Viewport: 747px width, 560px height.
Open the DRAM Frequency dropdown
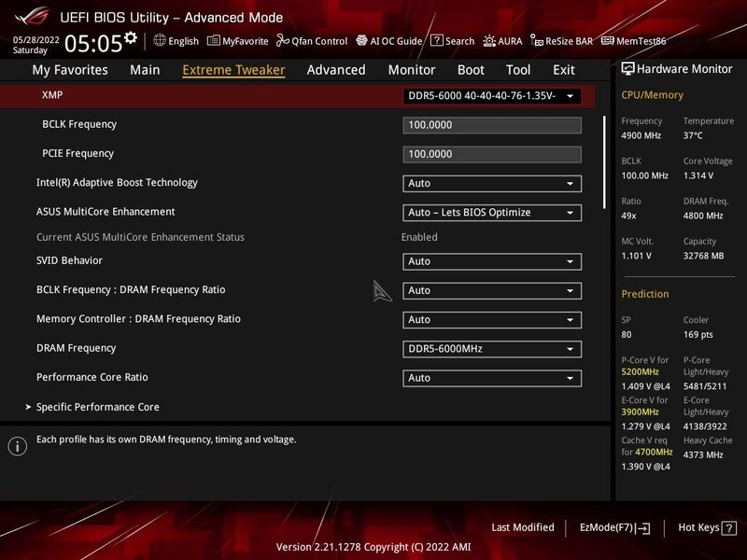point(492,348)
